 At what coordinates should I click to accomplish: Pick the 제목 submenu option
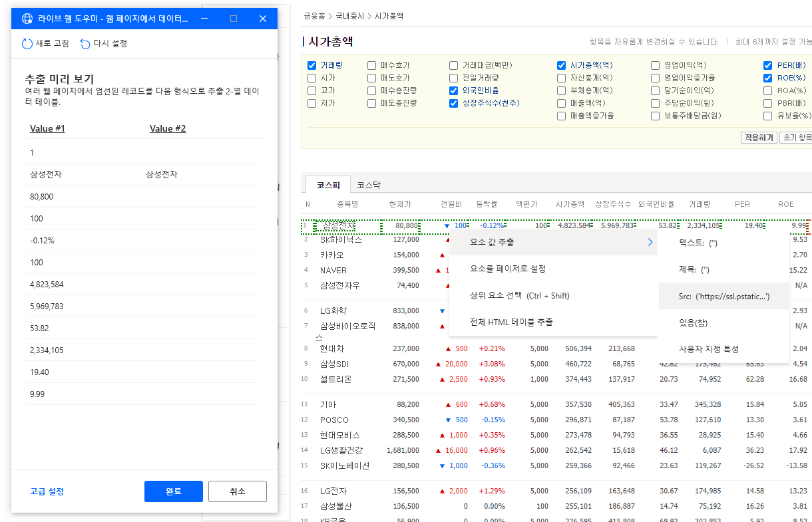point(723,270)
